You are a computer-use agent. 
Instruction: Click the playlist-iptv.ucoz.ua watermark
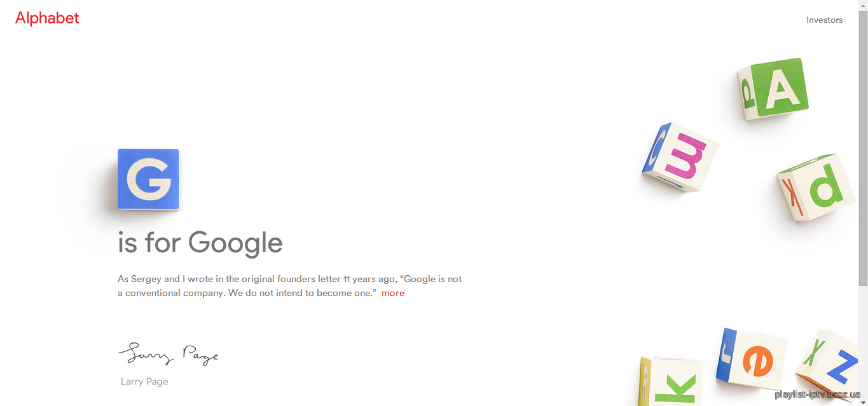click(817, 395)
